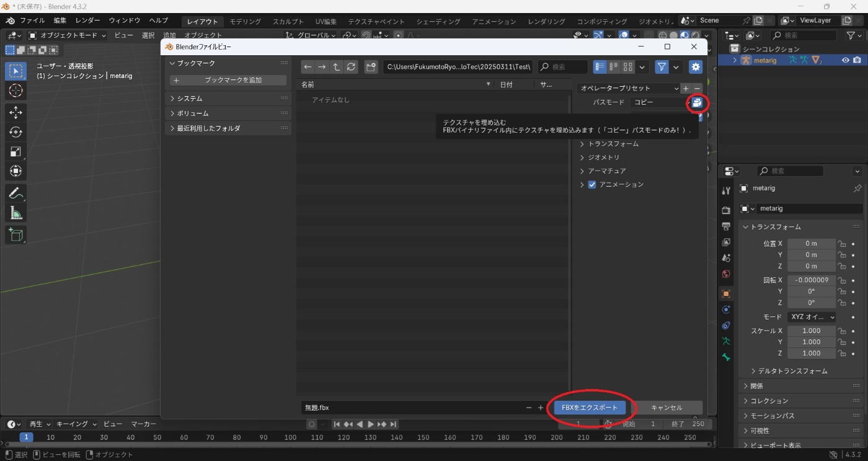868x461 pixels.
Task: Switch to thumbnail display mode
Action: [x=628, y=67]
